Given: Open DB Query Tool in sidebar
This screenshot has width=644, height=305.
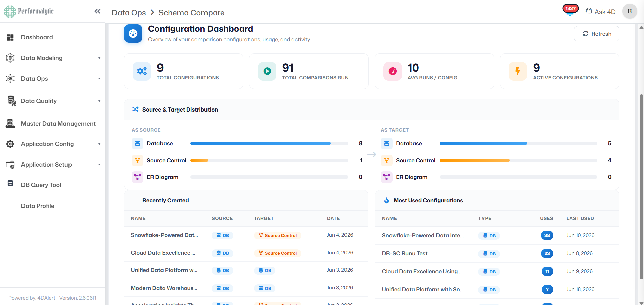Looking at the screenshot, I should pos(41,185).
